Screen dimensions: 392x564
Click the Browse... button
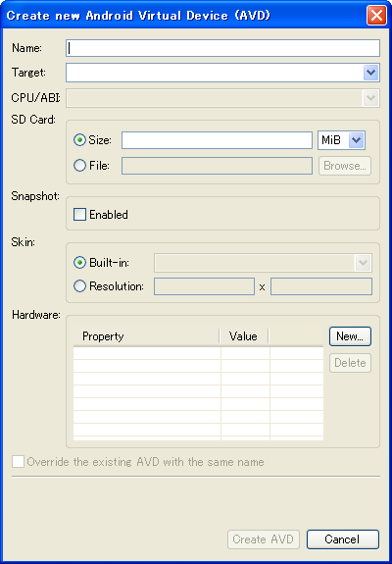[x=345, y=166]
